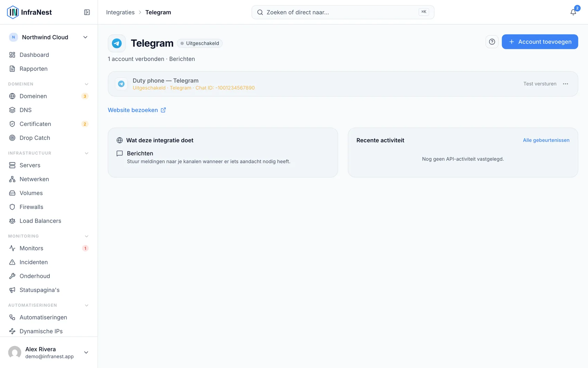Click the Monitors activity icon
The width and height of the screenshot is (588, 368).
click(x=12, y=248)
